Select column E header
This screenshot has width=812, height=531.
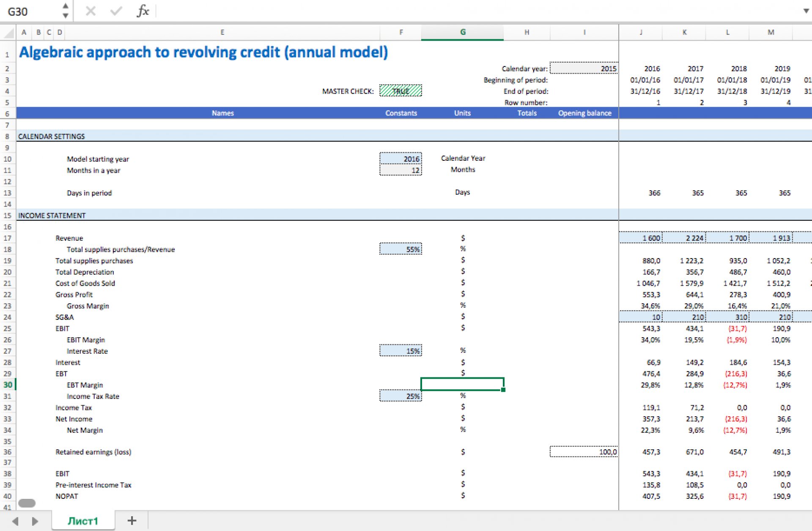222,32
